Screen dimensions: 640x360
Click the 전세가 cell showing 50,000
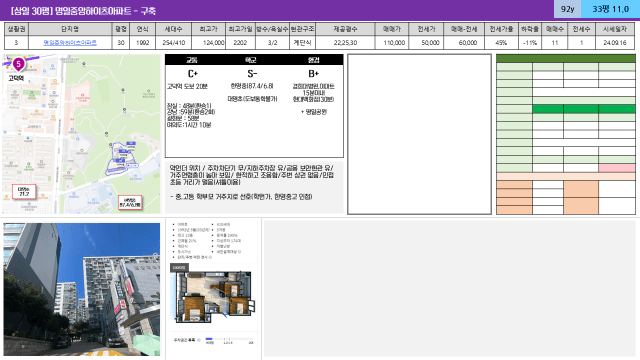click(x=427, y=42)
